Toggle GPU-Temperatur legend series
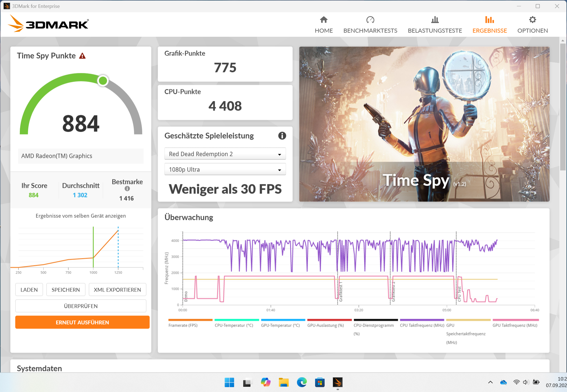This screenshot has width=567, height=392. click(x=283, y=323)
